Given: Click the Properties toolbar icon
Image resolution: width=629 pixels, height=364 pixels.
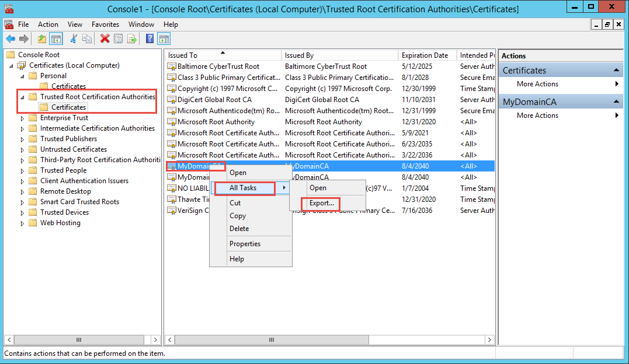Looking at the screenshot, I should [x=118, y=39].
